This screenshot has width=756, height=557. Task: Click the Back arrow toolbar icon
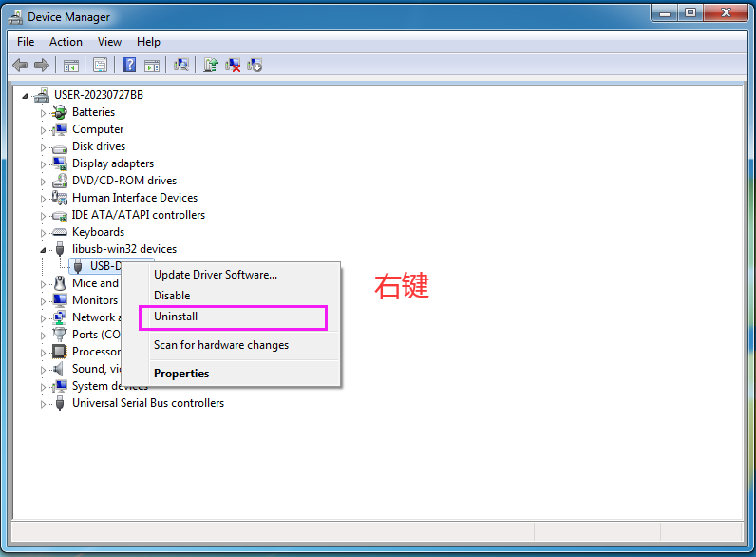click(x=19, y=66)
